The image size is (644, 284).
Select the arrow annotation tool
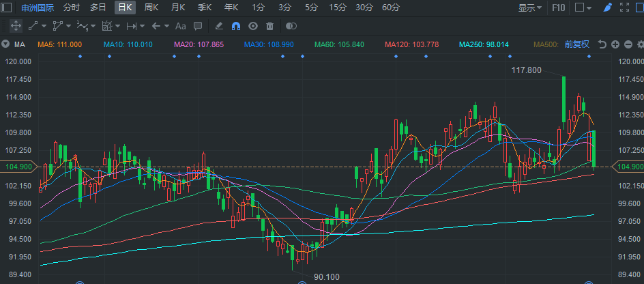click(156, 26)
